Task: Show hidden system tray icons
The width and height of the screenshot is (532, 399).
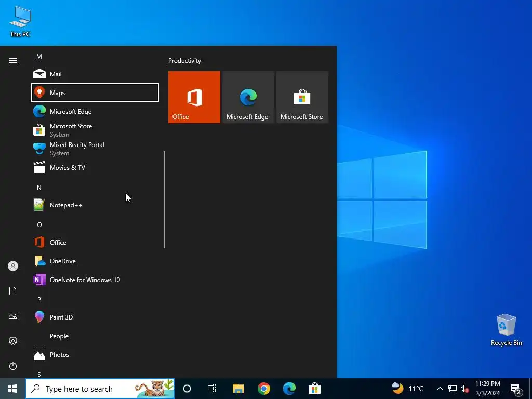Action: click(440, 389)
